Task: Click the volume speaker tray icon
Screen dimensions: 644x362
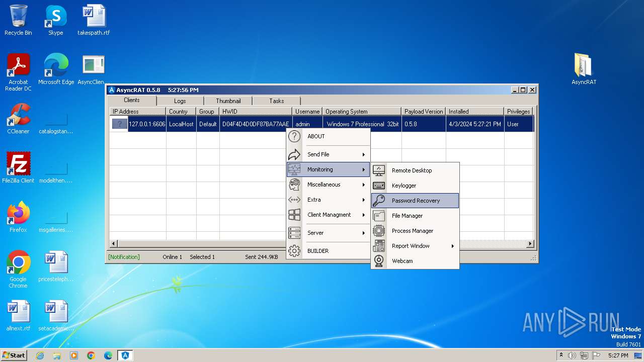Action: coord(572,355)
